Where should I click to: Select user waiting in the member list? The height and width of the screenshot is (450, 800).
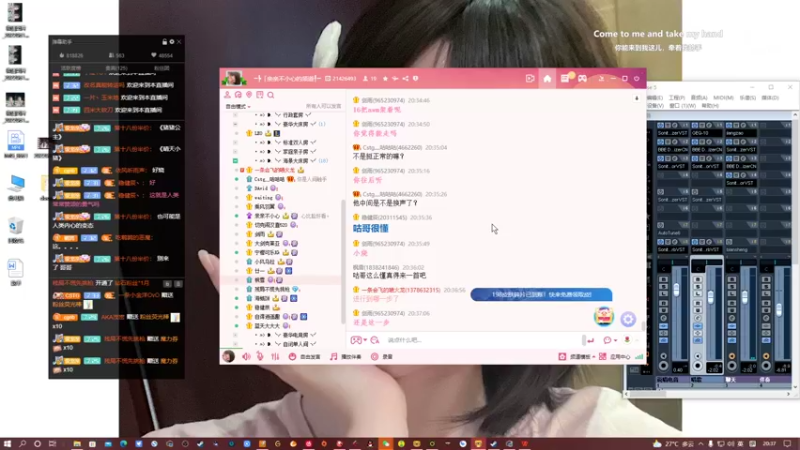click(x=263, y=197)
